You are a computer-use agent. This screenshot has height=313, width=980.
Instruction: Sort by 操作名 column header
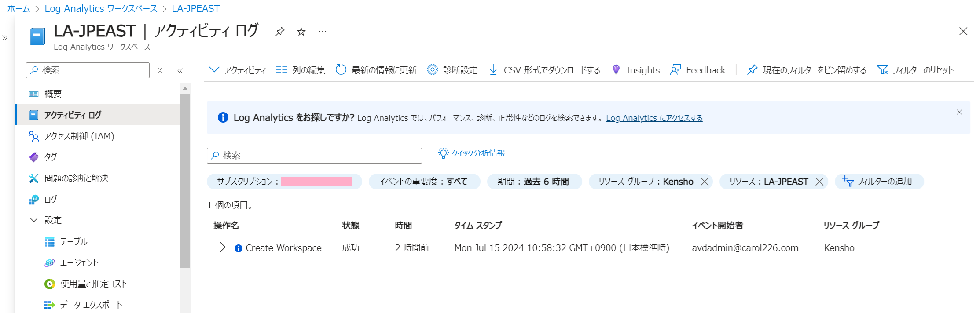point(226,226)
